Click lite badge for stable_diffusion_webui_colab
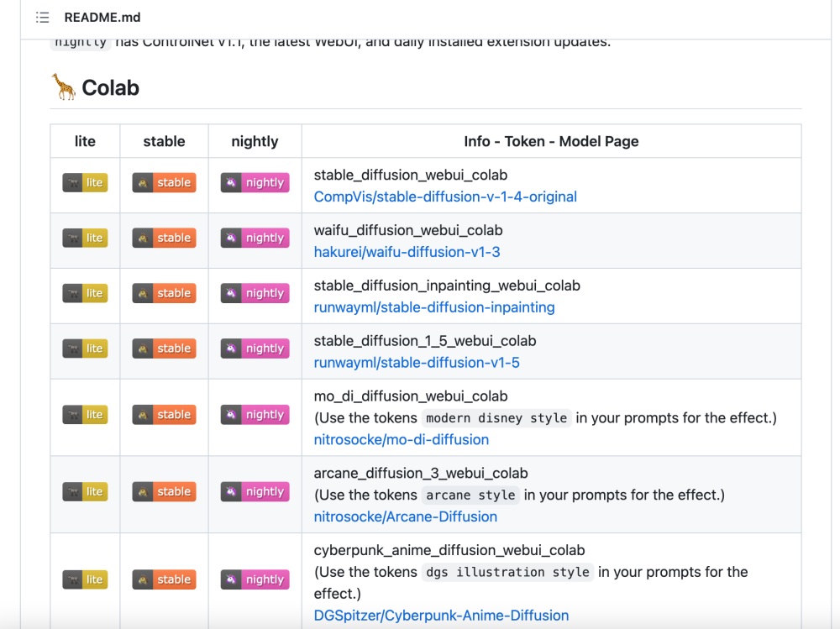Viewport: 840px width, 629px height. (x=85, y=183)
